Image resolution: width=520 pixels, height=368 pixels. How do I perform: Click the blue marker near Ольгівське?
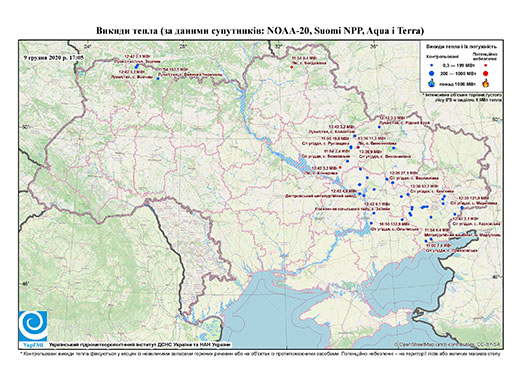371,223
